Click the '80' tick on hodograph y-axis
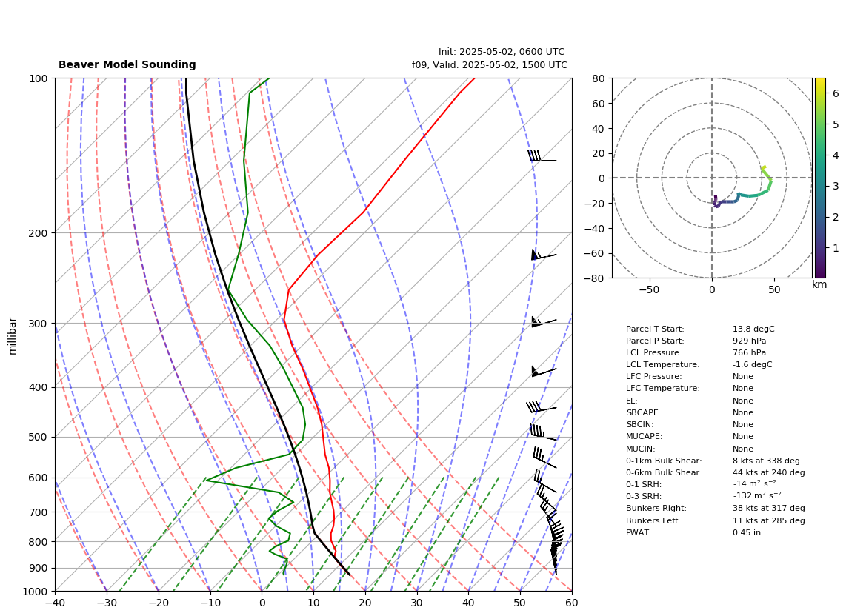846x616 pixels. pos(599,78)
